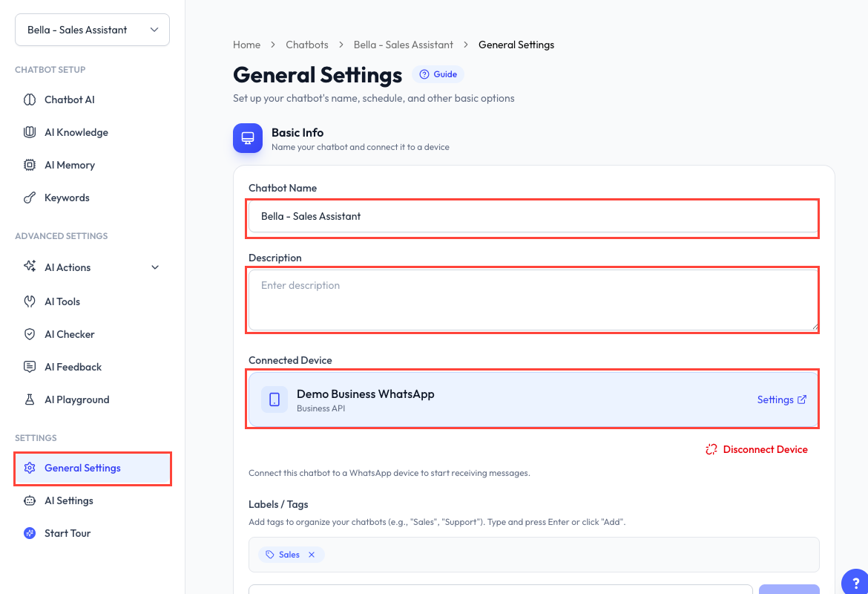
Task: Click the Basic Info monitor icon
Action: [x=248, y=138]
